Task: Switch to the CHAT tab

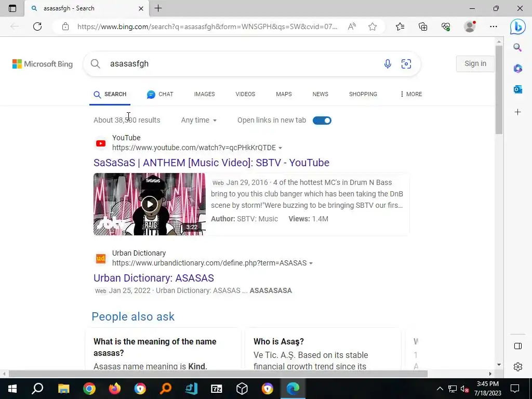Action: point(160,95)
